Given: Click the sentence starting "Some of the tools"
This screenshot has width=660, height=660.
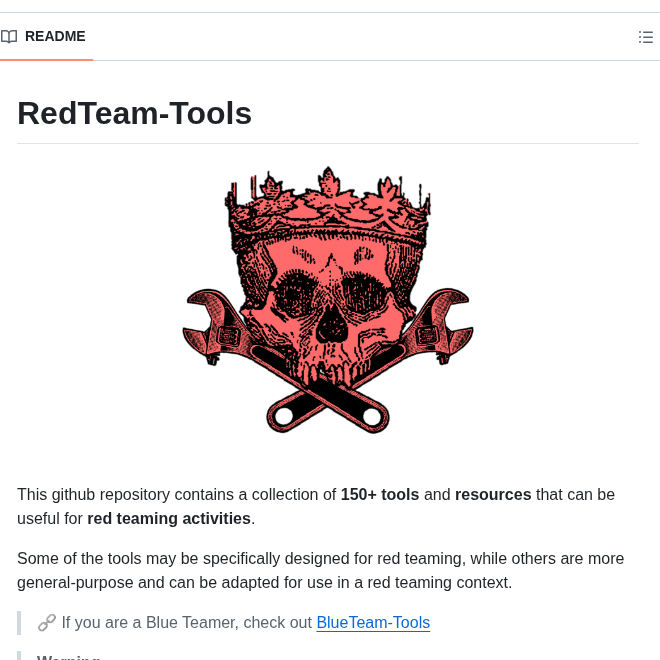Looking at the screenshot, I should pyautogui.click(x=320, y=570).
